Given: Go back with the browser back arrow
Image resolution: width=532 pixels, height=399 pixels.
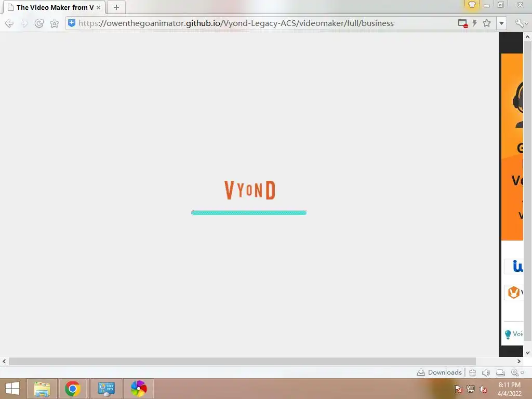Looking at the screenshot, I should click(9, 23).
